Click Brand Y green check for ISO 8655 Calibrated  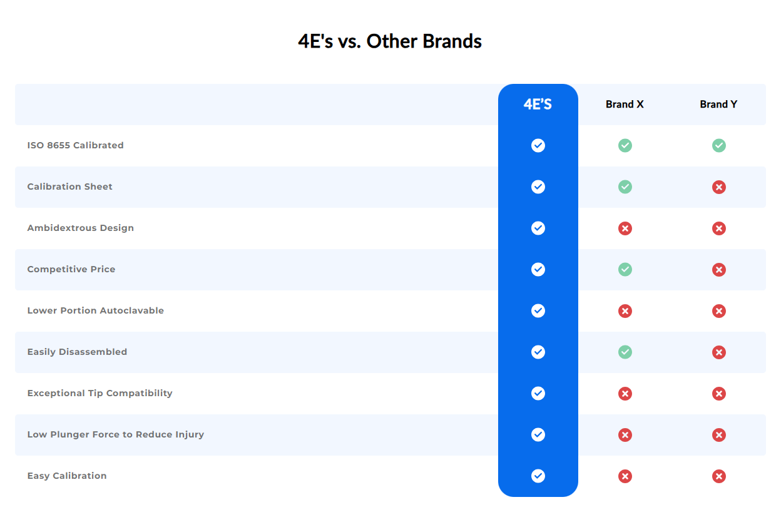click(x=719, y=145)
